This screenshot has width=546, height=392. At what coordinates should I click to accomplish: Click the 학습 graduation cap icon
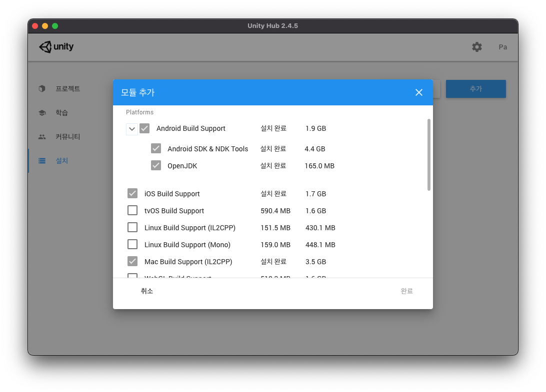click(42, 113)
